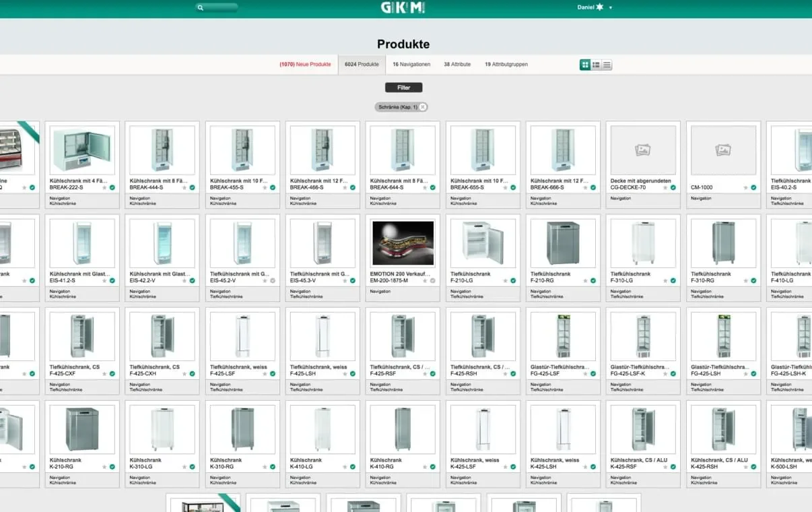Image resolution: width=812 pixels, height=512 pixels.
Task: Star the CM-1000 product
Action: (x=746, y=187)
